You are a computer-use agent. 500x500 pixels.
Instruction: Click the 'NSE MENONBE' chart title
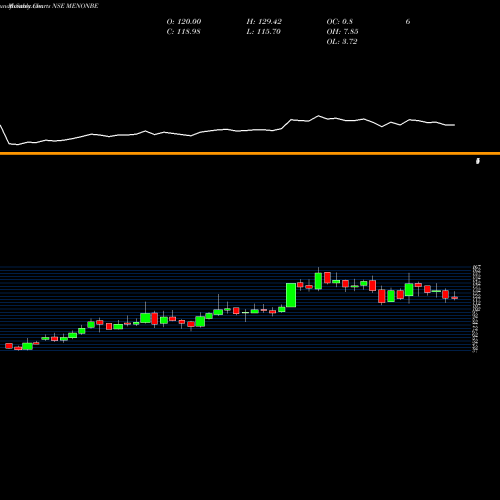tap(75, 6)
